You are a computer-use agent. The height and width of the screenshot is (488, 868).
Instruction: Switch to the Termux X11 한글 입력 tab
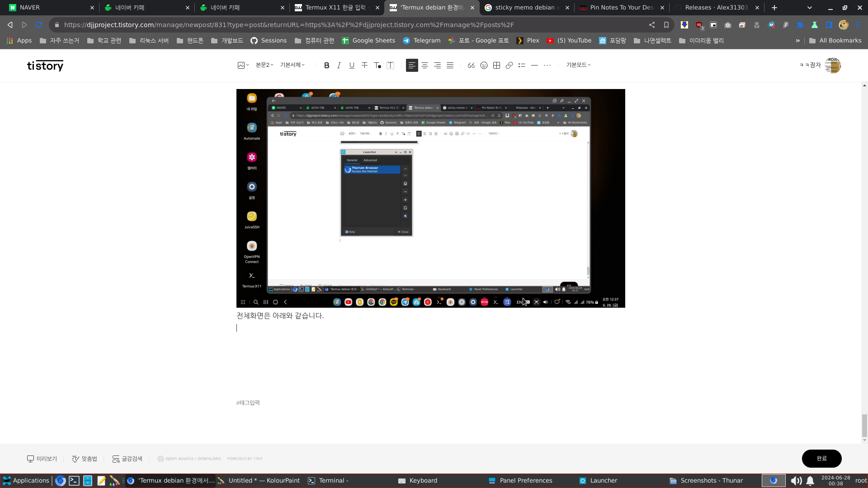click(335, 8)
